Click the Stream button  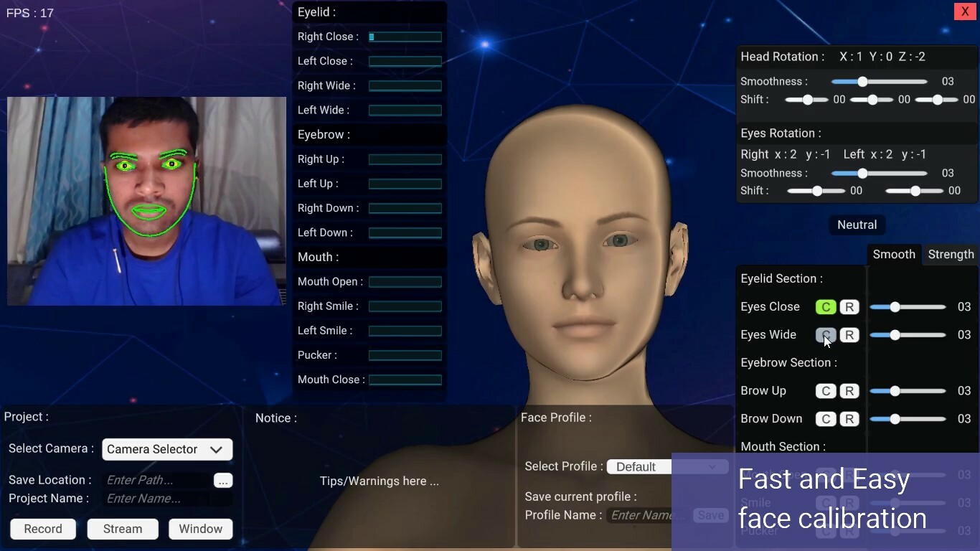[x=122, y=529]
